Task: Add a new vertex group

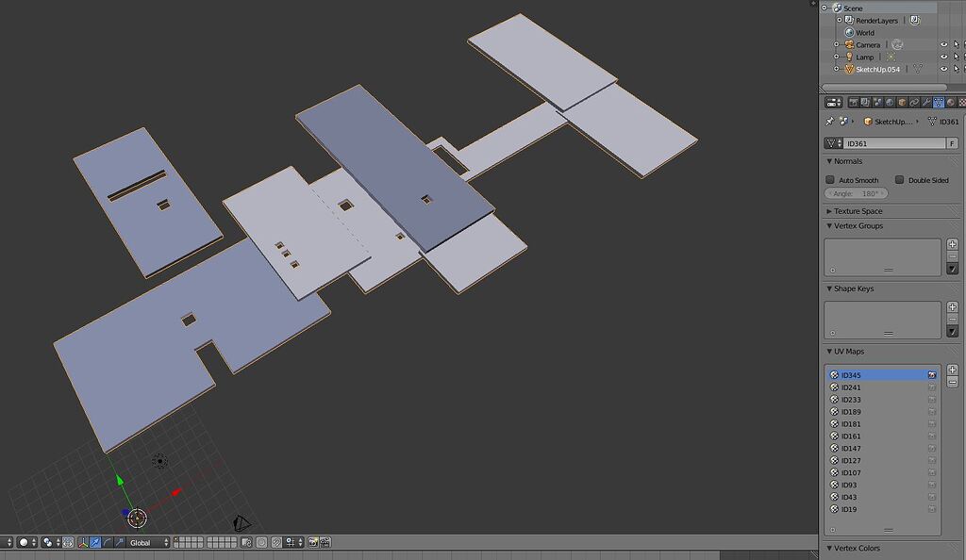Action: (953, 244)
